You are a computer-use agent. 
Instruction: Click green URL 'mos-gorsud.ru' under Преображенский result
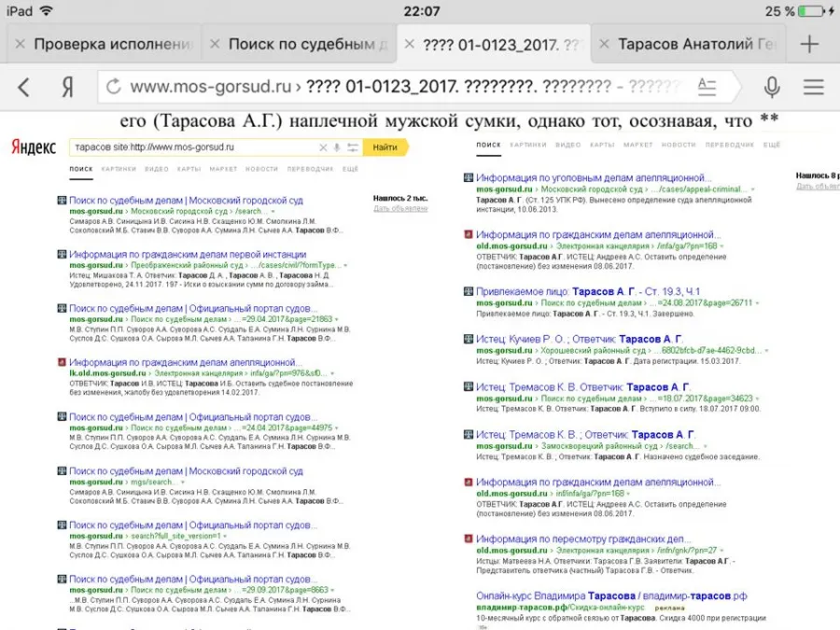tap(96, 266)
